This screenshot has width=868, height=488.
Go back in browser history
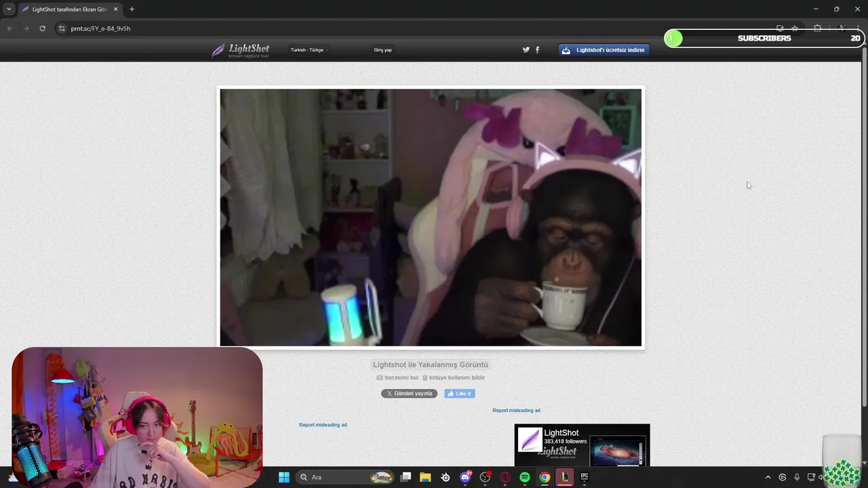pyautogui.click(x=9, y=28)
